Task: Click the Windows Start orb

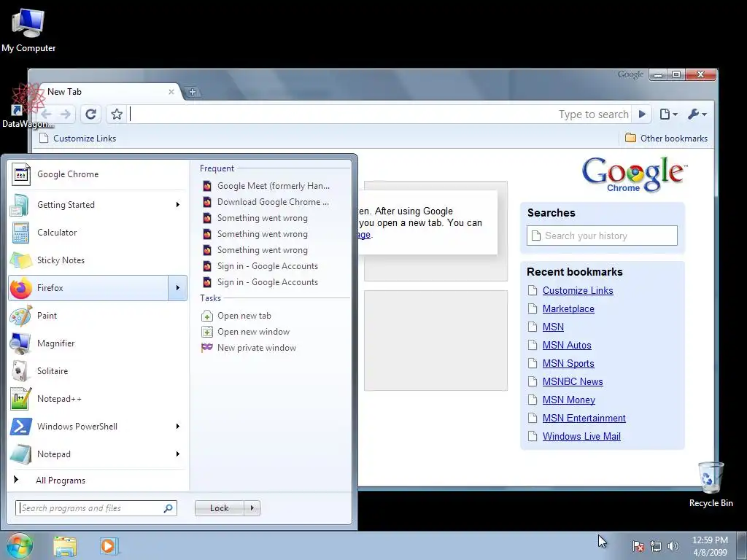Action: (x=19, y=546)
